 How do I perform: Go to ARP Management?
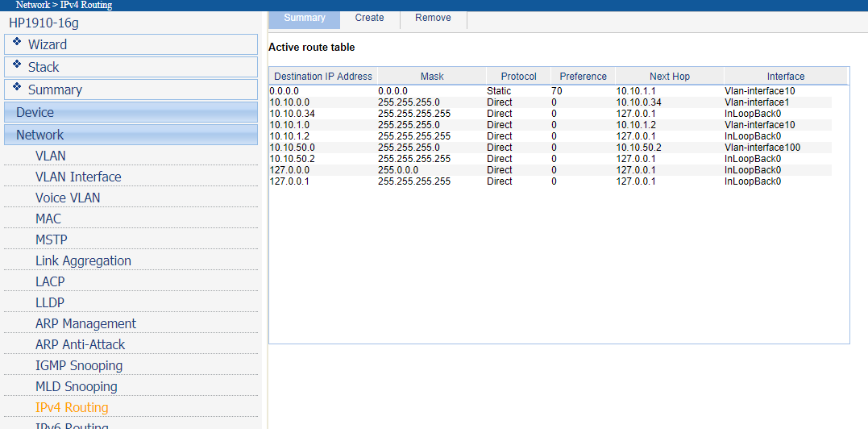(85, 324)
